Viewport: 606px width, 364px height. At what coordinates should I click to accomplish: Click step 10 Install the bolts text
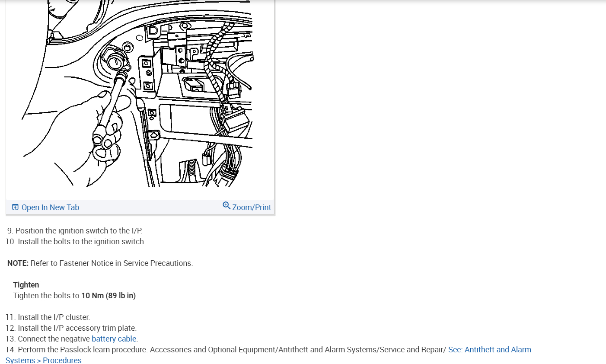click(x=76, y=242)
